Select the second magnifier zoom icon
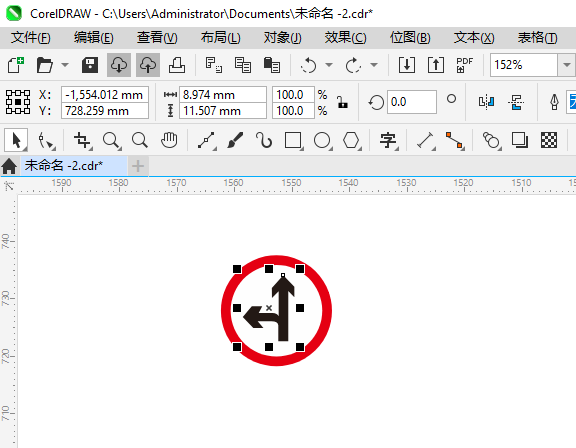This screenshot has height=448, width=576. tap(140, 140)
